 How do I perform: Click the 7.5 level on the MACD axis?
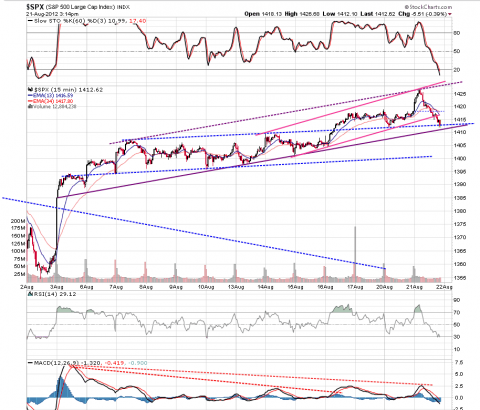coord(459,363)
